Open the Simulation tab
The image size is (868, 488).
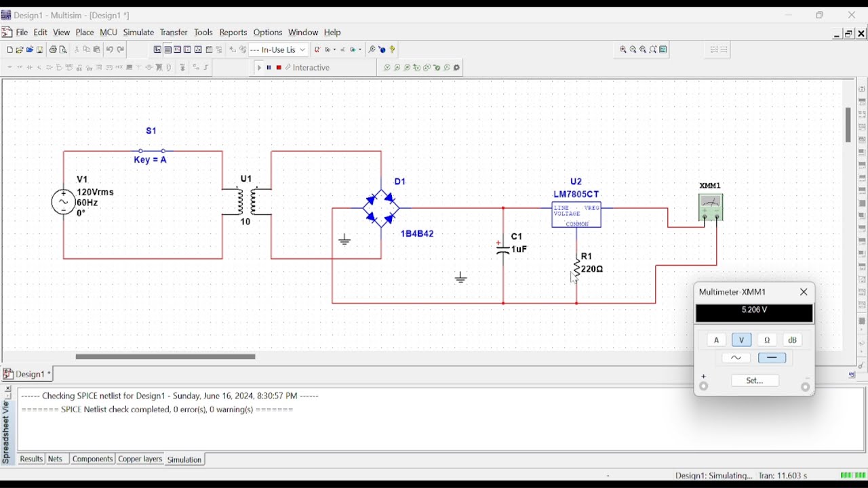pos(184,460)
